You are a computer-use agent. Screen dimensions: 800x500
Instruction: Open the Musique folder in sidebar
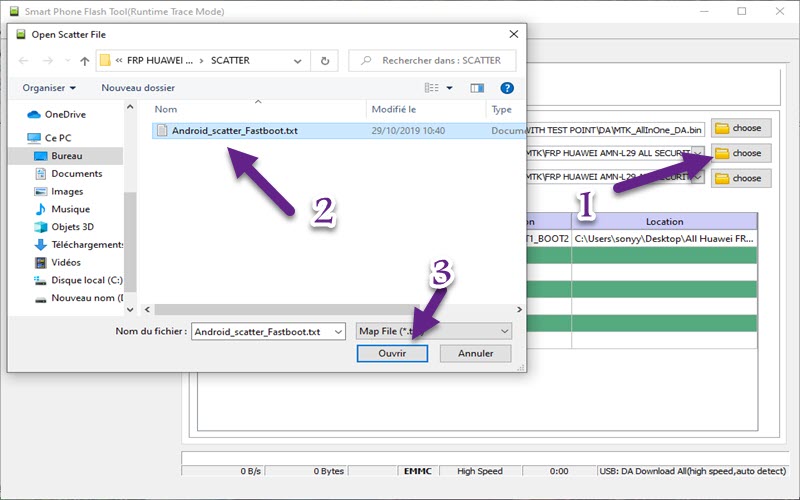[70, 209]
